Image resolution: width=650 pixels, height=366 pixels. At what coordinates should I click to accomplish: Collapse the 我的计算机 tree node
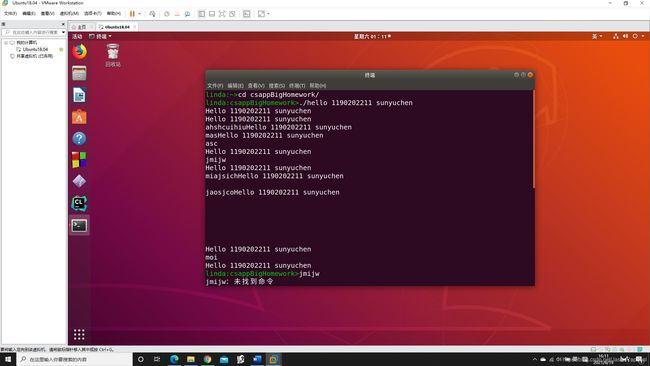(6, 43)
